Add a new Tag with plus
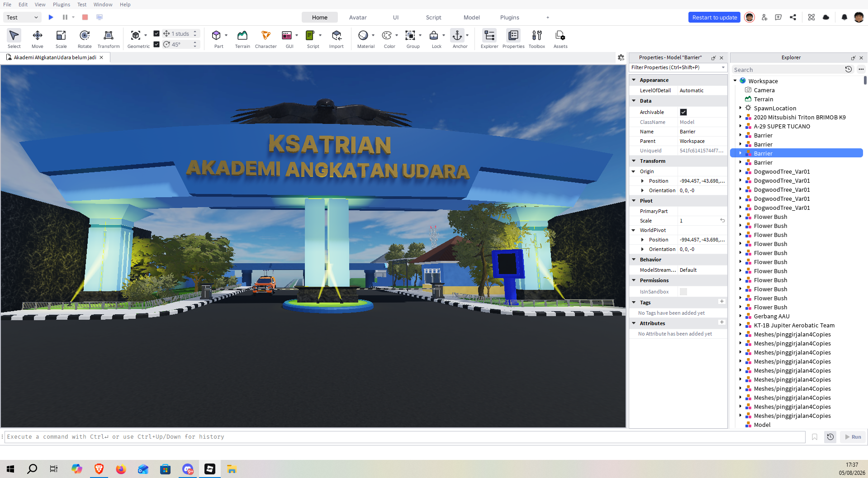 pyautogui.click(x=722, y=301)
